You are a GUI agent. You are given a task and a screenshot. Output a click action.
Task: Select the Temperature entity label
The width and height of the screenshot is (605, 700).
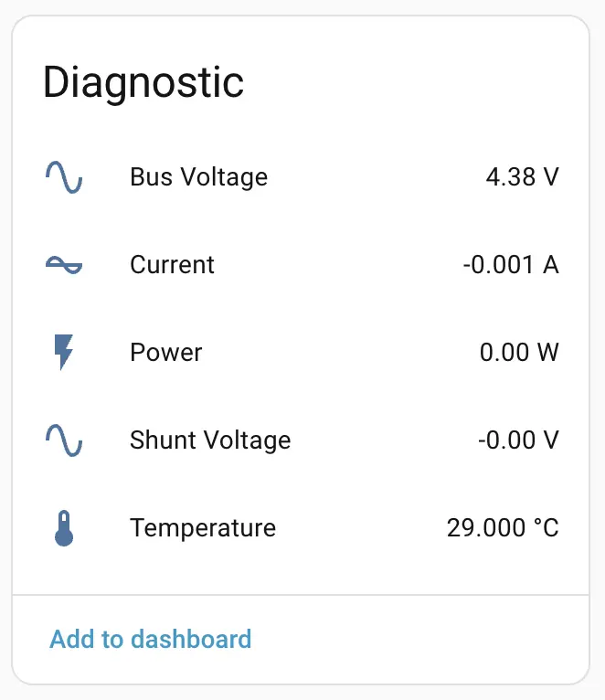point(203,528)
